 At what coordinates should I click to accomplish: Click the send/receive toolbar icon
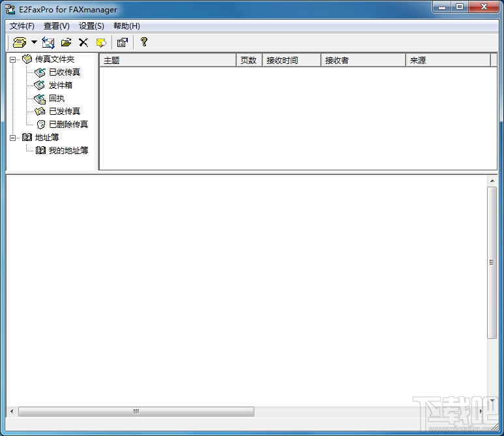(48, 42)
